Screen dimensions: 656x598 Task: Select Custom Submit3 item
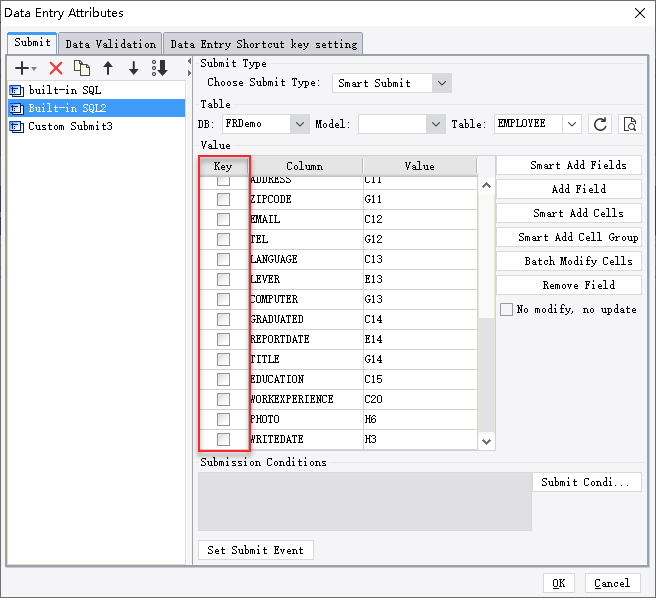96,126
